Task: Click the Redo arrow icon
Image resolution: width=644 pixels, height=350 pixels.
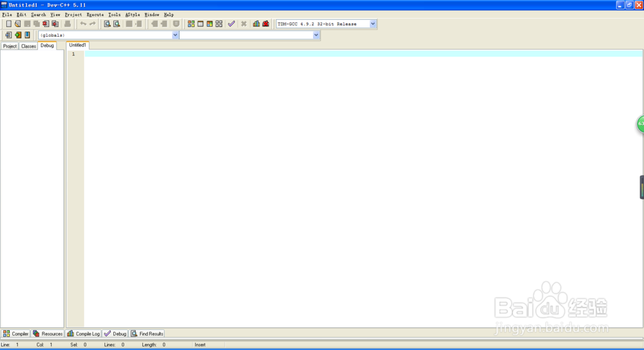Action: coord(92,24)
